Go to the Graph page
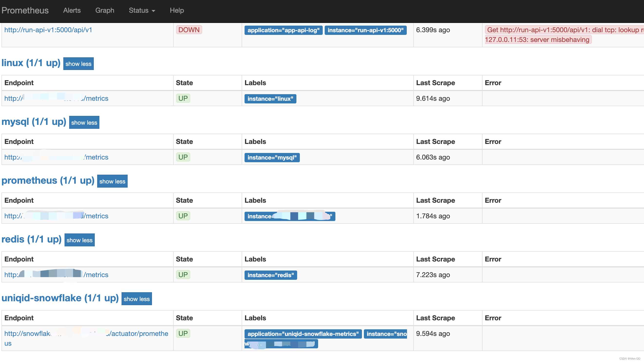The width and height of the screenshot is (644, 362). pyautogui.click(x=104, y=10)
